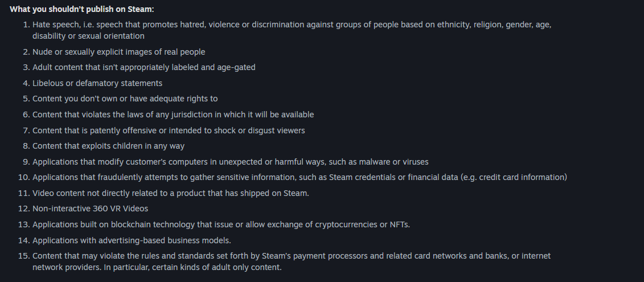
Task: Click the rule about violating jurisdiction laws
Action: click(x=173, y=115)
